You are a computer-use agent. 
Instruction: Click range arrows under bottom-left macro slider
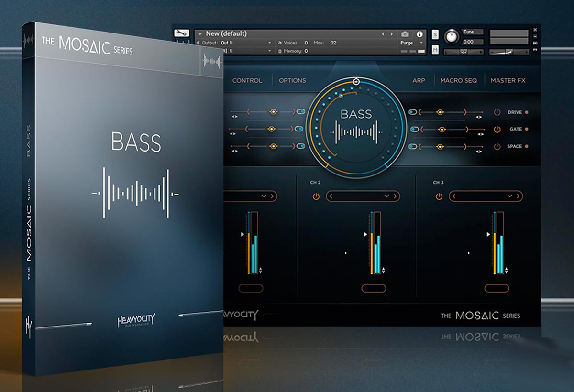[x=234, y=151]
